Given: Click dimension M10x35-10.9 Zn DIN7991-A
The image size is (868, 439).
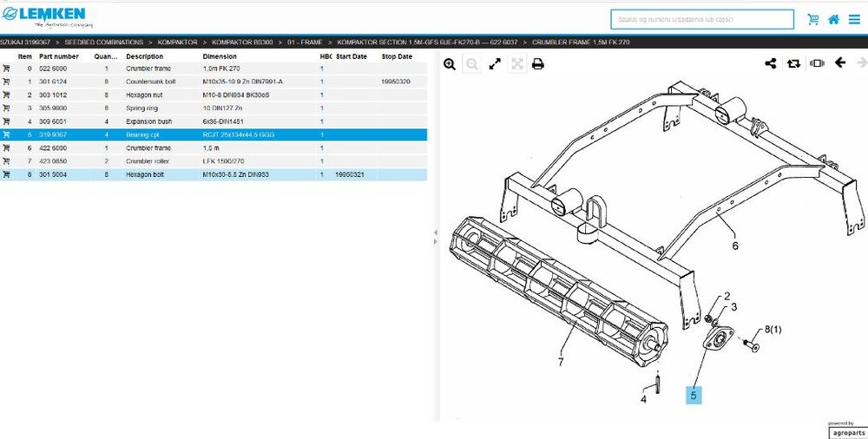Looking at the screenshot, I should pos(243,82).
